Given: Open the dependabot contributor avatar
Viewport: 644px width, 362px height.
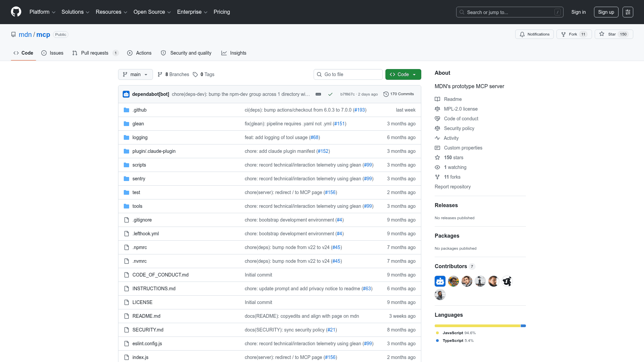Looking at the screenshot, I should pos(440,281).
